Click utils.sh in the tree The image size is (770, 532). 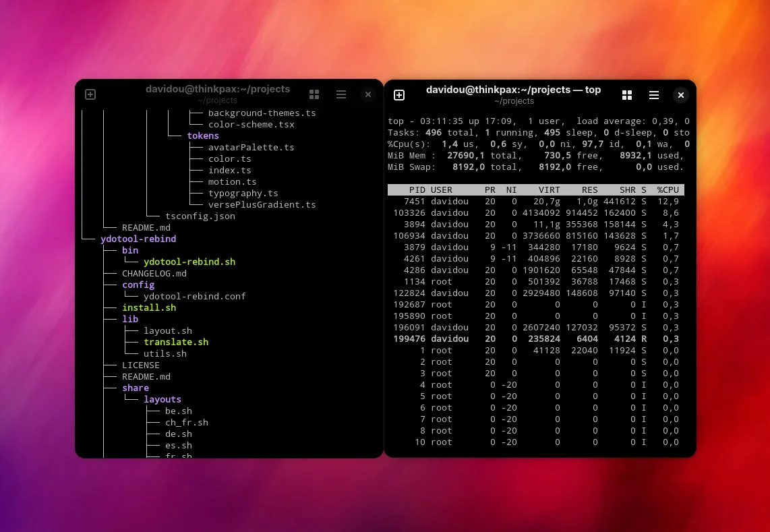165,354
